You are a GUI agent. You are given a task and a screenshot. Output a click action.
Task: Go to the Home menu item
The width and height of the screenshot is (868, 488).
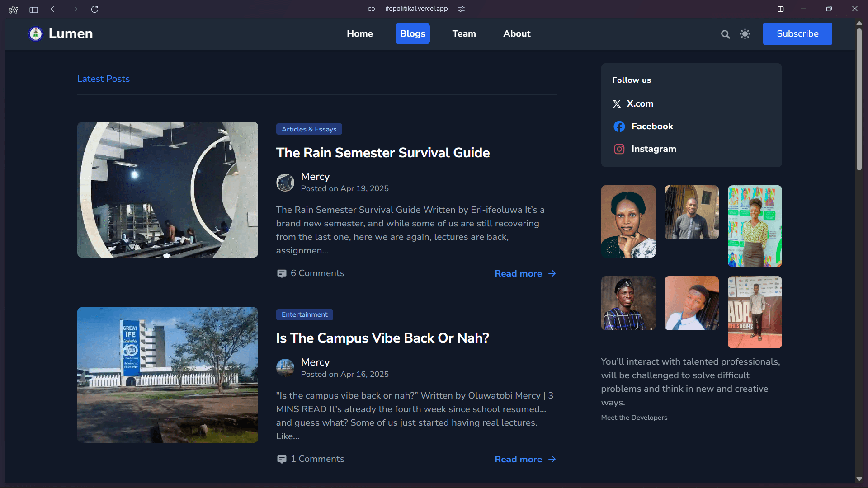359,34
